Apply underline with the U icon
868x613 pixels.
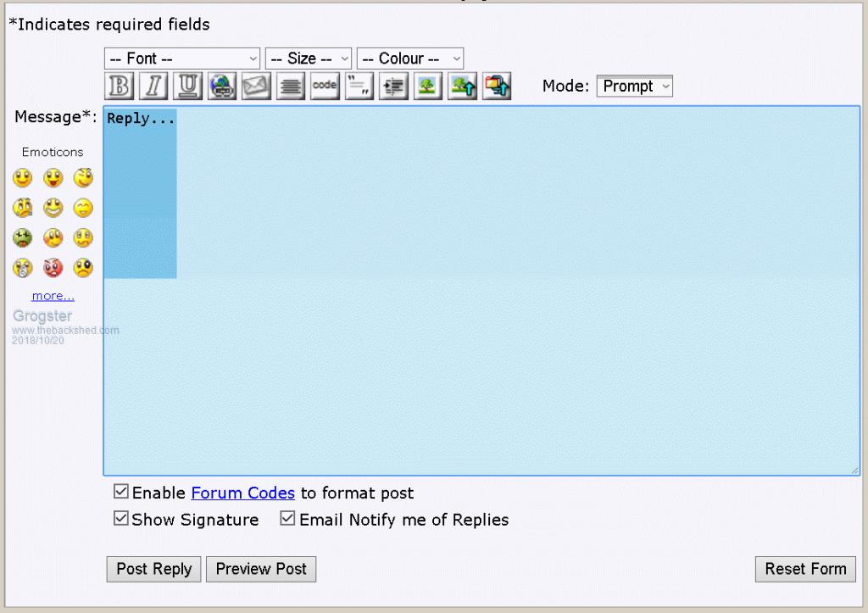pyautogui.click(x=187, y=86)
